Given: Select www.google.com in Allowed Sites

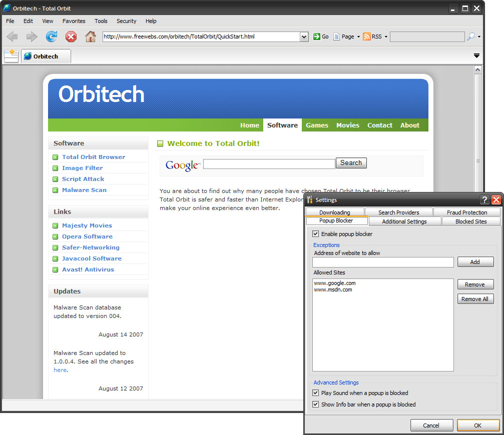Looking at the screenshot, I should tap(335, 283).
